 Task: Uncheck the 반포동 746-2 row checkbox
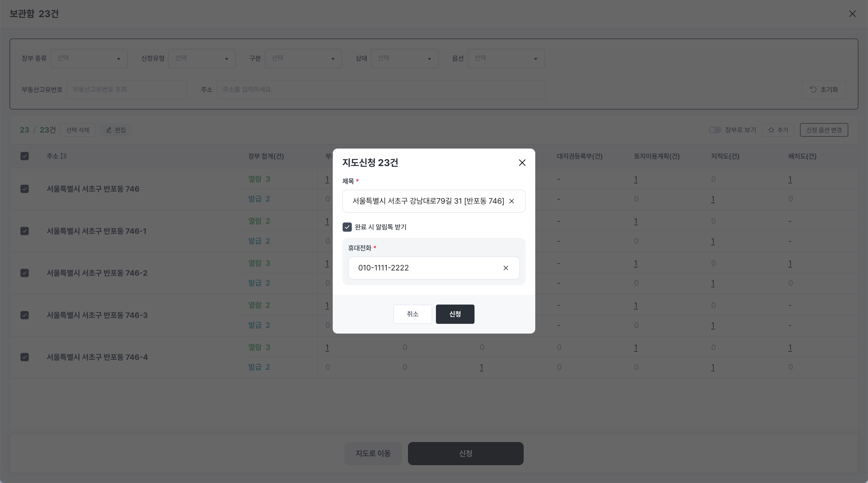coord(25,273)
